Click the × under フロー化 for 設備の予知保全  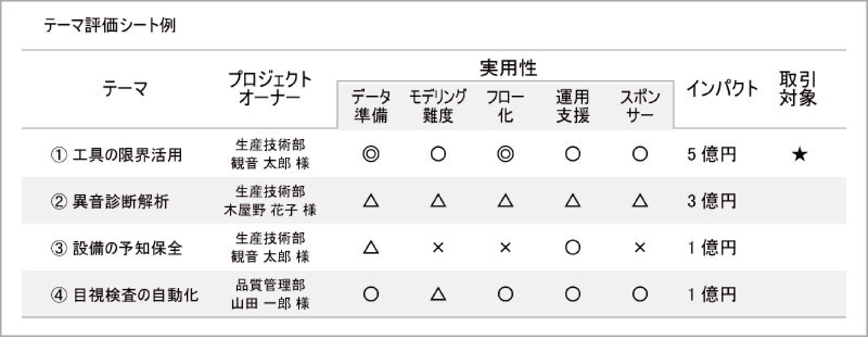coord(505,248)
